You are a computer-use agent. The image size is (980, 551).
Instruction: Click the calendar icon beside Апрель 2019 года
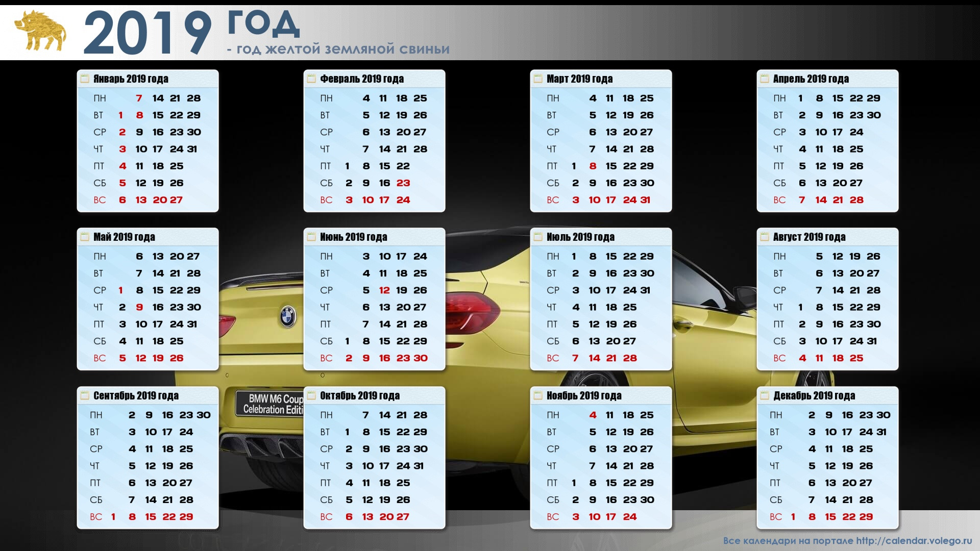tap(765, 79)
